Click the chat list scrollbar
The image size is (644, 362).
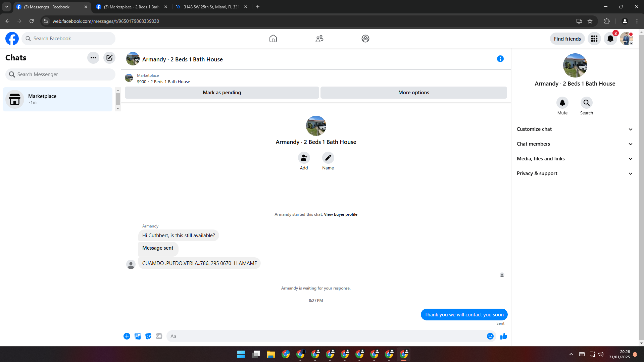(x=118, y=99)
